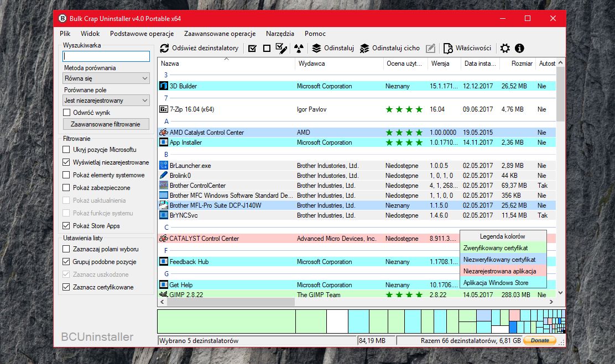Click the radioactive advanced targeting icon
Image resolution: width=615 pixels, height=364 pixels.
pyautogui.click(x=299, y=49)
